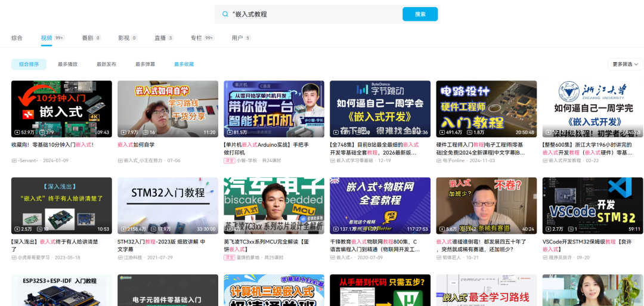
Task: Sort results by 最多弹幕
Action: click(145, 64)
